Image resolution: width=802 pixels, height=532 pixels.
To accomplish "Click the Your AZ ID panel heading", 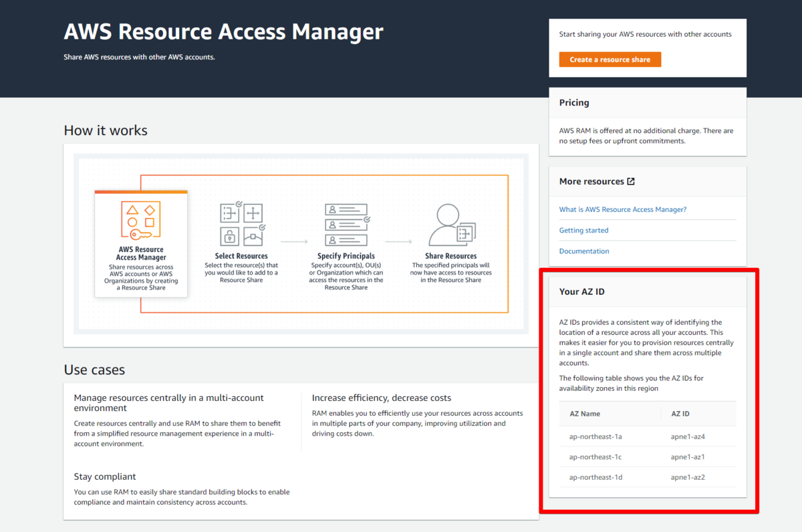I will 581,291.
